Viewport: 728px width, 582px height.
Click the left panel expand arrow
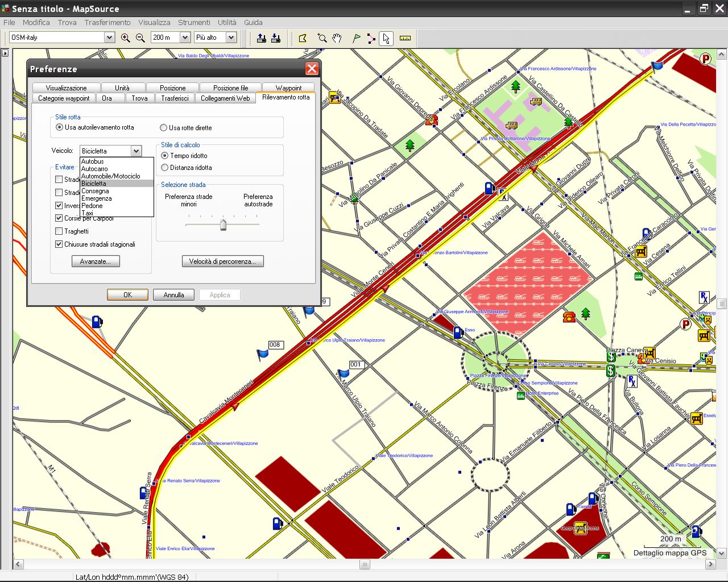point(5,53)
